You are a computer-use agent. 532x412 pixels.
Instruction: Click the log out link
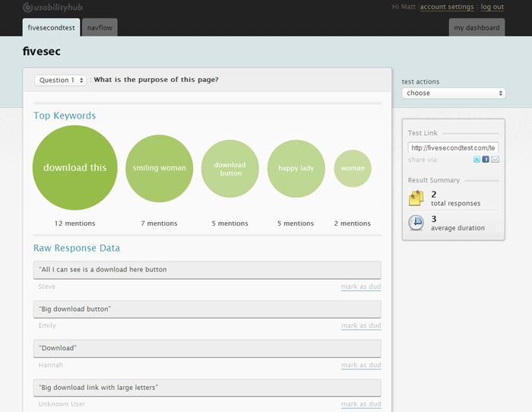click(492, 7)
